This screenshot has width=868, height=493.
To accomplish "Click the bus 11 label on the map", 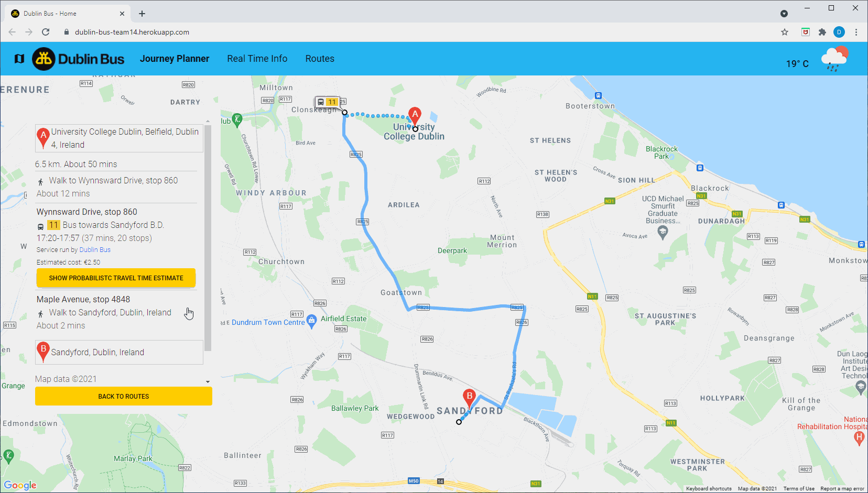I will pyautogui.click(x=327, y=102).
